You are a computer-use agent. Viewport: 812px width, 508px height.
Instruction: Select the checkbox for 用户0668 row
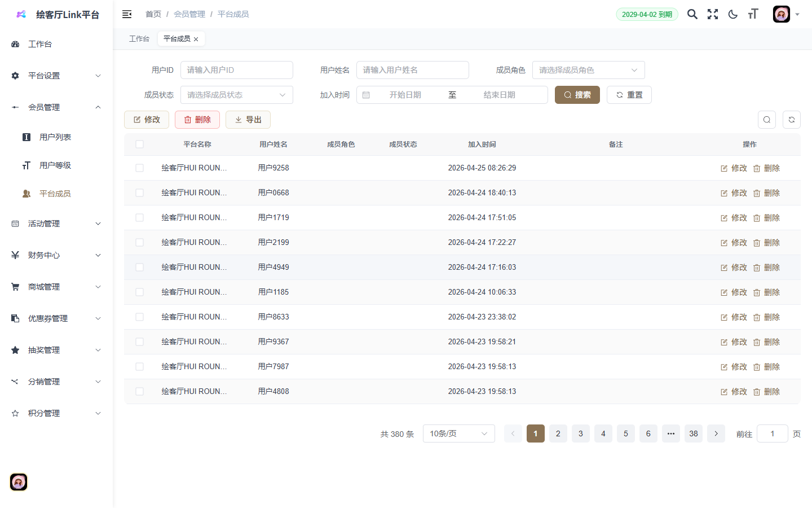click(x=139, y=193)
